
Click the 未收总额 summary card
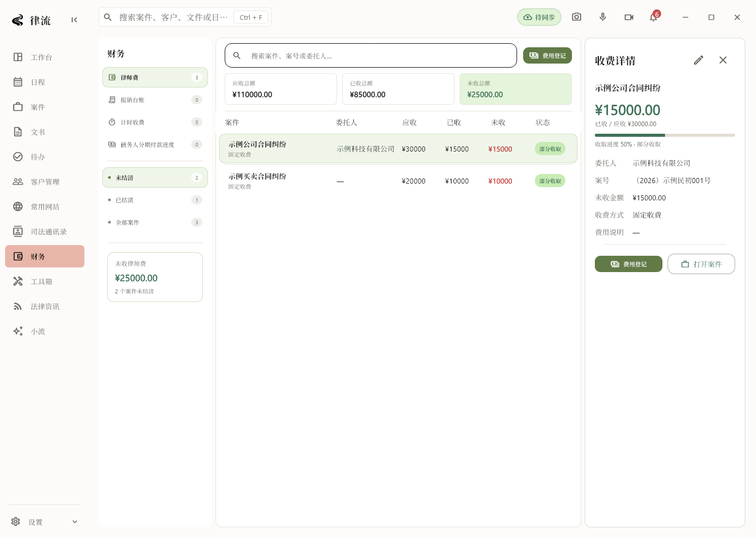(516, 89)
